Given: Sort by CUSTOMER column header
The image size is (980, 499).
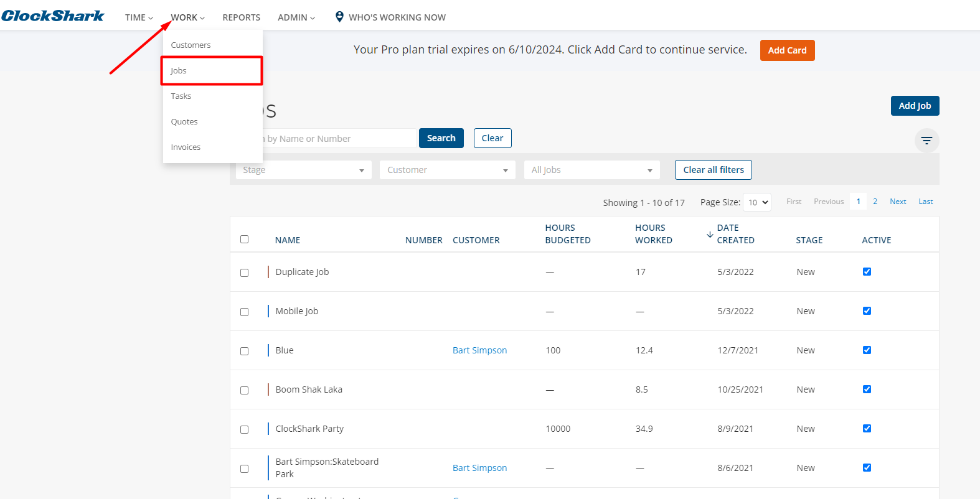Looking at the screenshot, I should [x=476, y=240].
